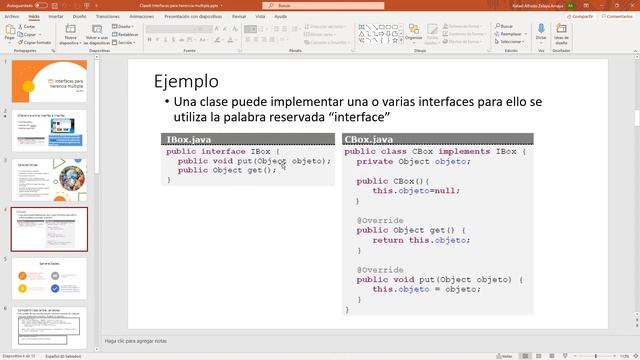
Task: Toggle bold (N) formatting
Action: click(x=149, y=40)
